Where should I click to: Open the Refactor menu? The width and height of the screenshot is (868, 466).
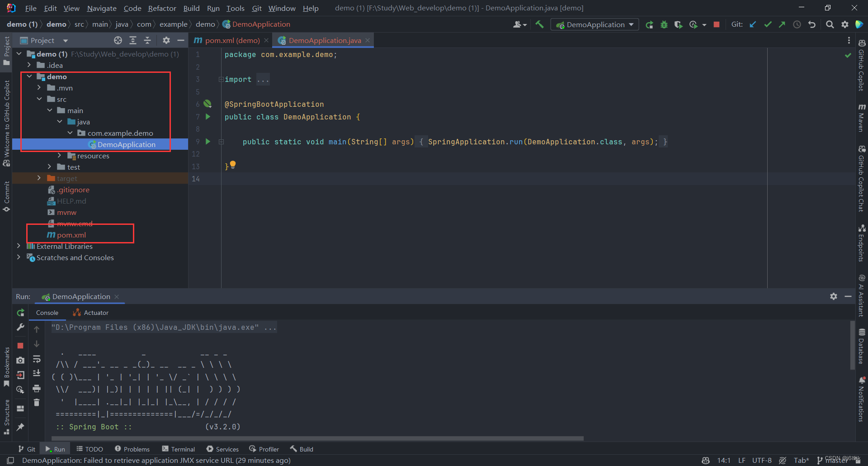(161, 8)
